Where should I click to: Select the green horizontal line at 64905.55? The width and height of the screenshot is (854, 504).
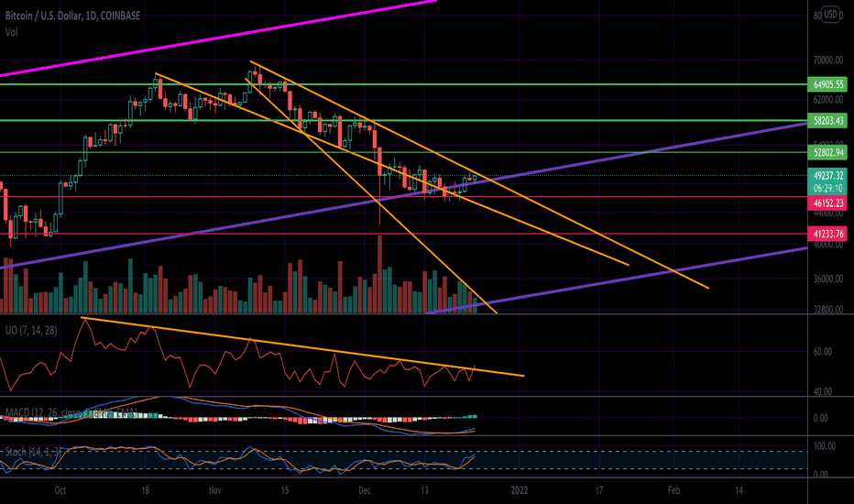(403, 84)
